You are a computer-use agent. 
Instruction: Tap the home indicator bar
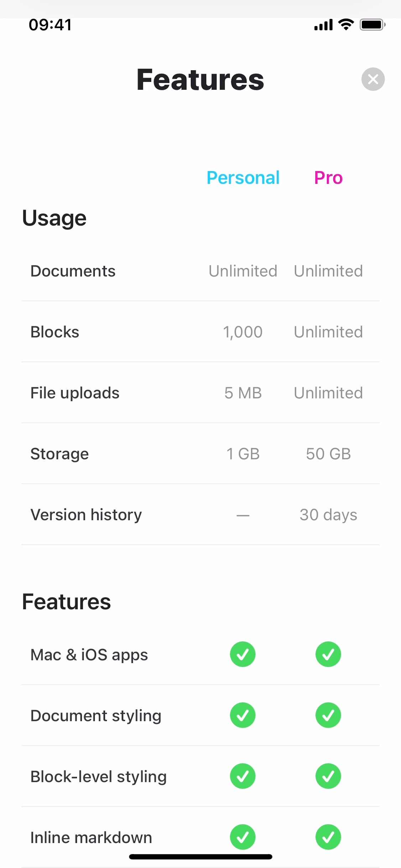click(x=200, y=857)
